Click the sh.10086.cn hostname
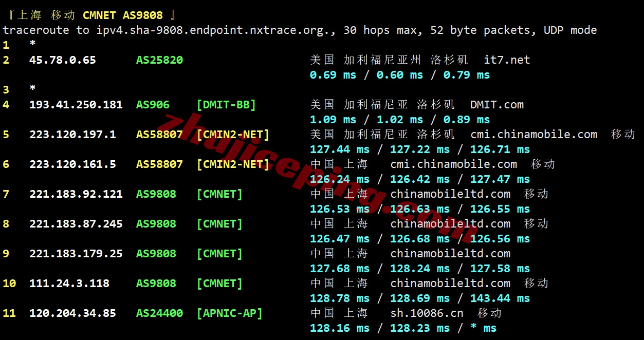 (x=427, y=313)
